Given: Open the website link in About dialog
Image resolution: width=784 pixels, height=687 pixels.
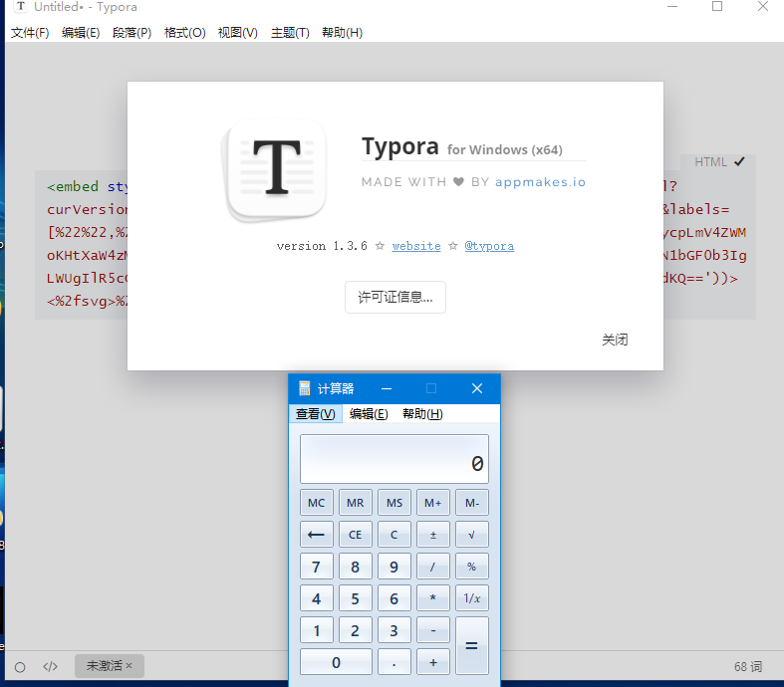Looking at the screenshot, I should 416,246.
